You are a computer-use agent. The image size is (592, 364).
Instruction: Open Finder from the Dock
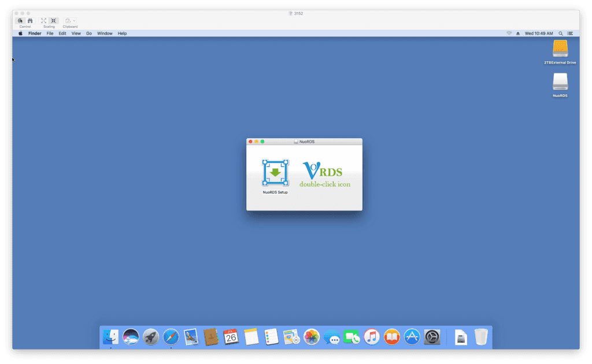pyautogui.click(x=110, y=337)
